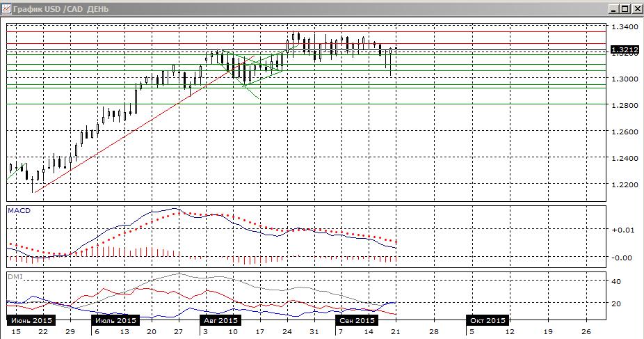This screenshot has height=339, width=644.
Task: Click date label 17 on time axis
Action: [x=260, y=332]
